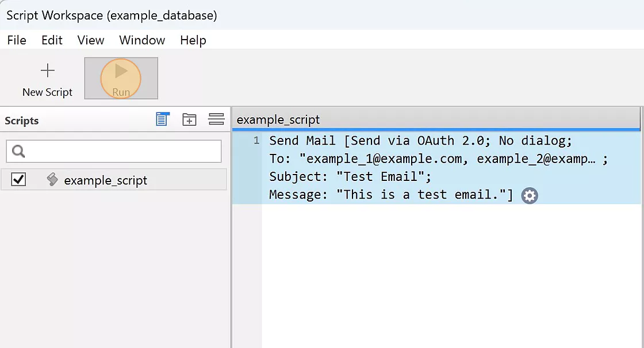Create a new script folder
The height and width of the screenshot is (348, 644).
(189, 119)
